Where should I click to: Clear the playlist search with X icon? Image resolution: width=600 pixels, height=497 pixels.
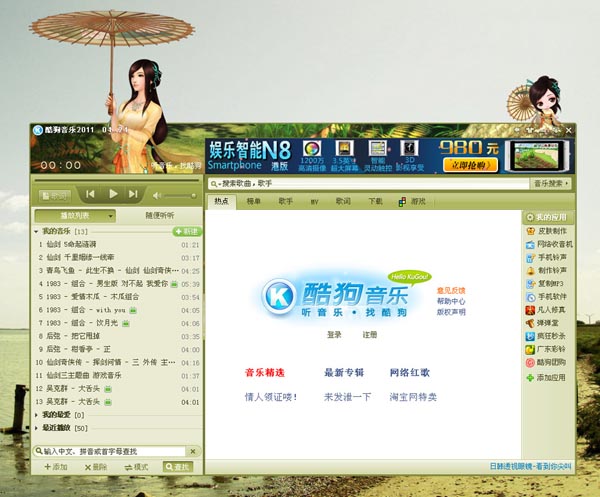pyautogui.click(x=193, y=451)
